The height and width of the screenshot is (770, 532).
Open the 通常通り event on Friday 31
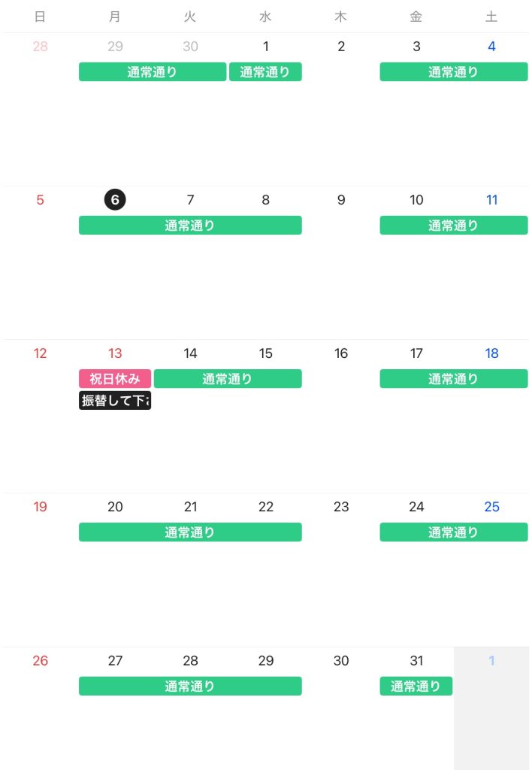point(416,687)
